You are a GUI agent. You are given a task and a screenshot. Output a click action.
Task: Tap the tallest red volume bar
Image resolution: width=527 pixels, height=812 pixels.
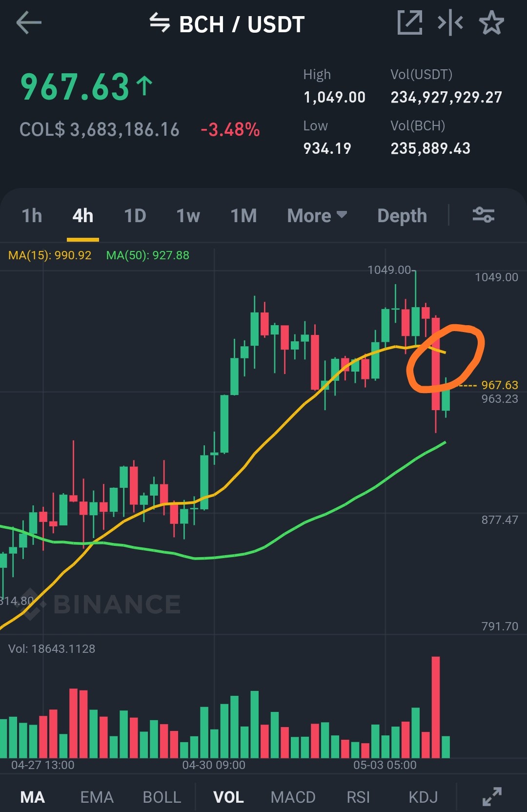(436, 707)
